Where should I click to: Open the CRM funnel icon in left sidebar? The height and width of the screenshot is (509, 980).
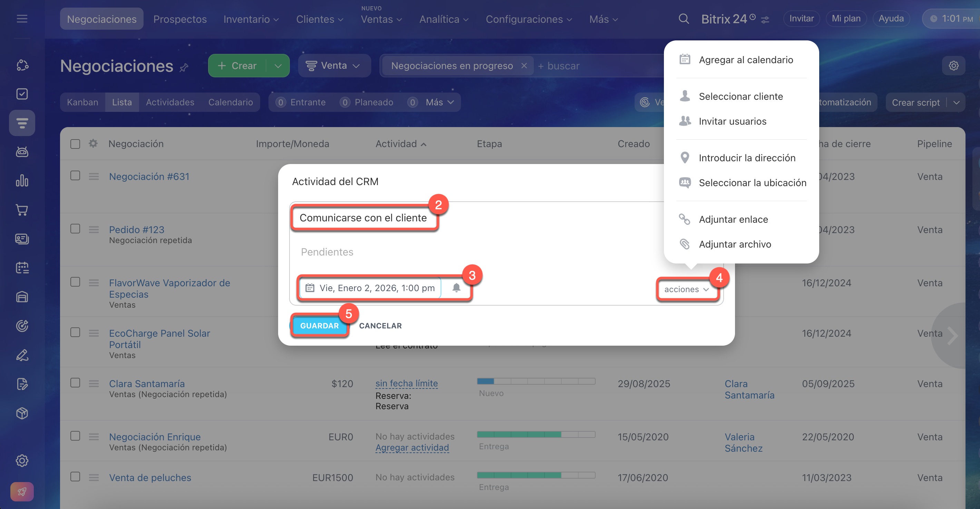(x=22, y=123)
